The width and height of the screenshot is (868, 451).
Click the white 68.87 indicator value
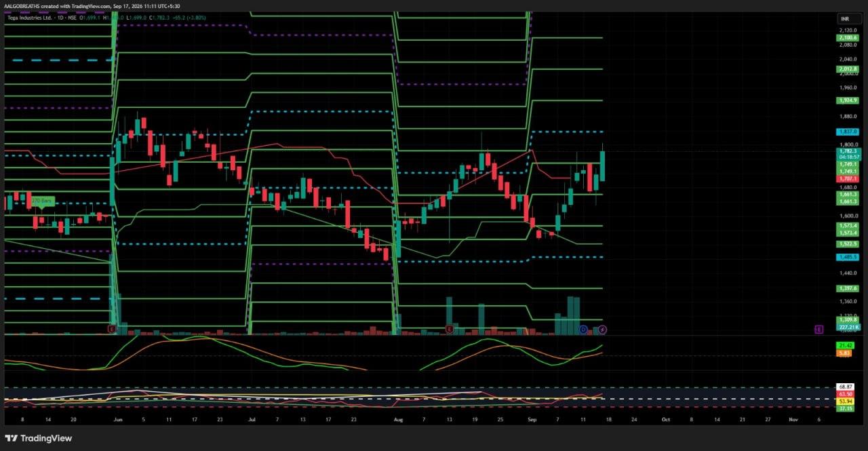[x=845, y=387]
